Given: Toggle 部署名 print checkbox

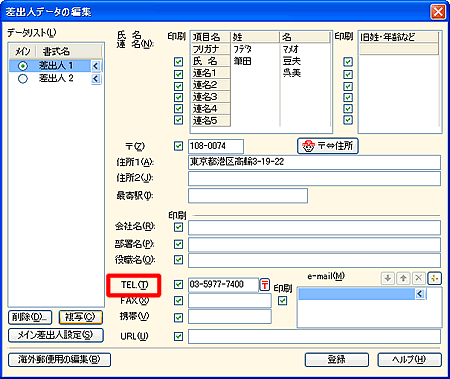Looking at the screenshot, I should [178, 244].
